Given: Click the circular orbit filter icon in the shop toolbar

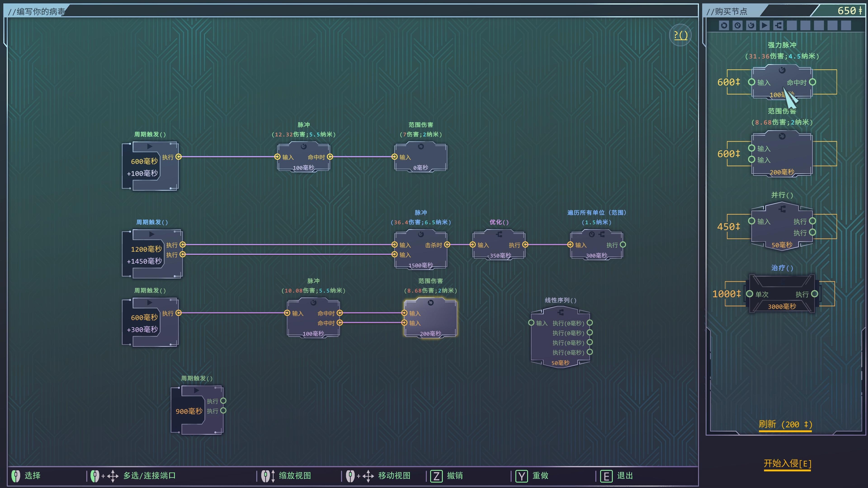Looking at the screenshot, I should click(738, 25).
